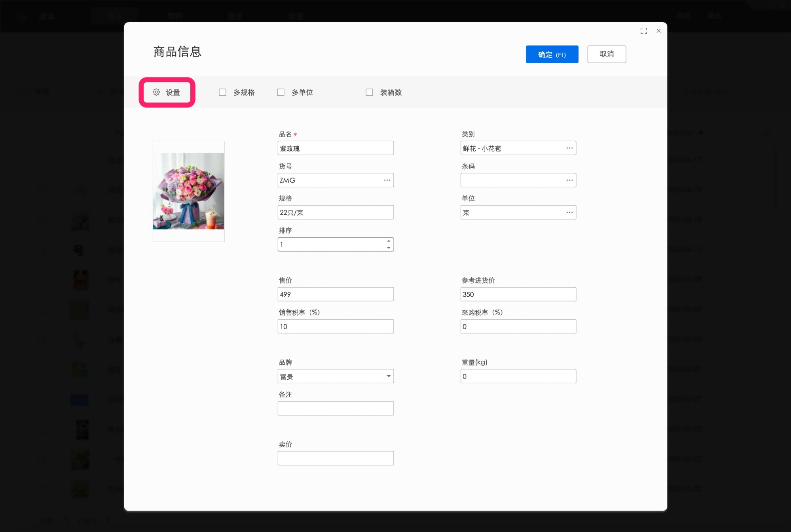Click the 卖价 input field
Screen dimensions: 791x532
[336, 458]
